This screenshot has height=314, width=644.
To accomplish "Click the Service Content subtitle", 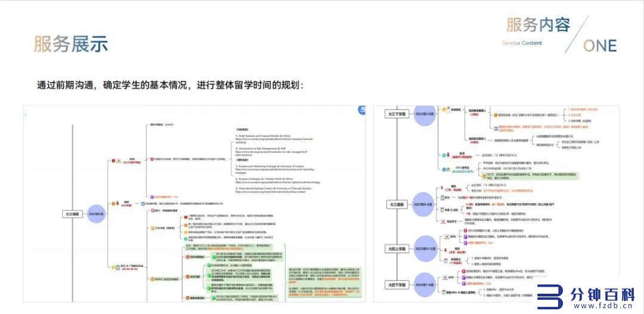I will (522, 43).
